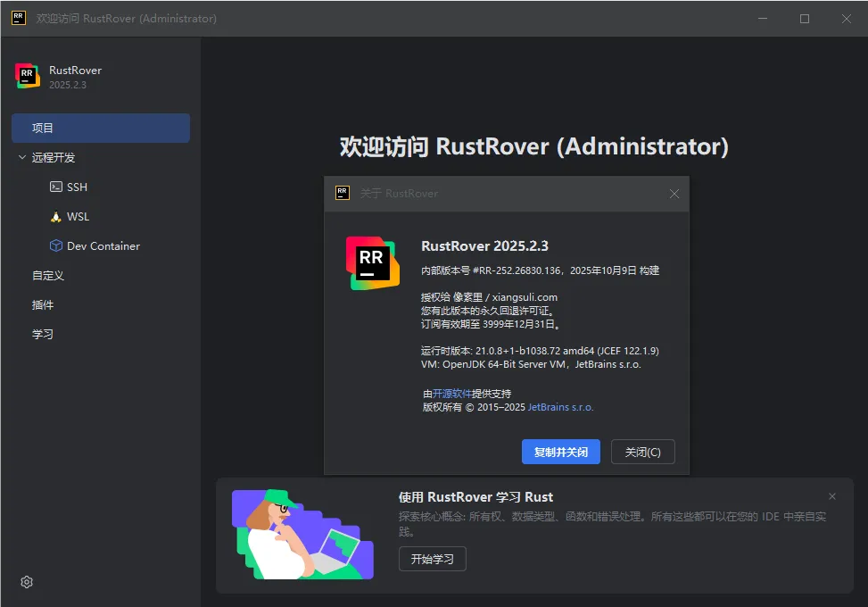Open the JetBrains s.r.o. link
The width and height of the screenshot is (868, 607).
[x=560, y=407]
